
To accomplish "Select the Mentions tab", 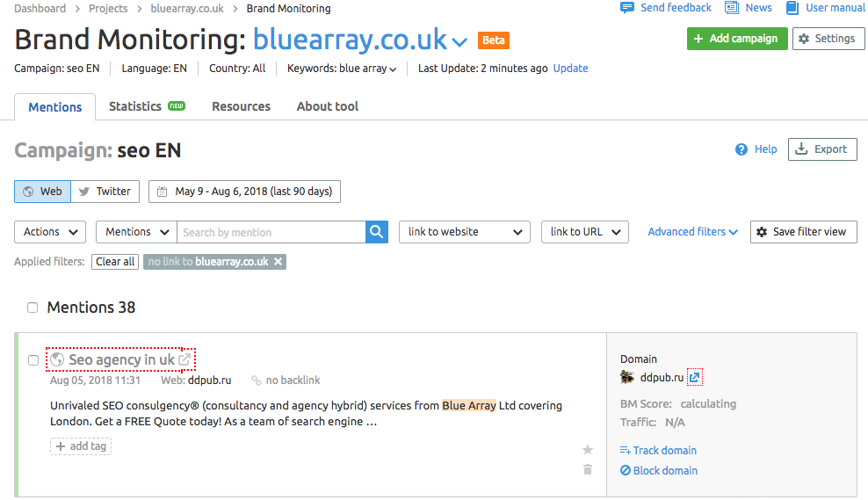I will point(54,107).
